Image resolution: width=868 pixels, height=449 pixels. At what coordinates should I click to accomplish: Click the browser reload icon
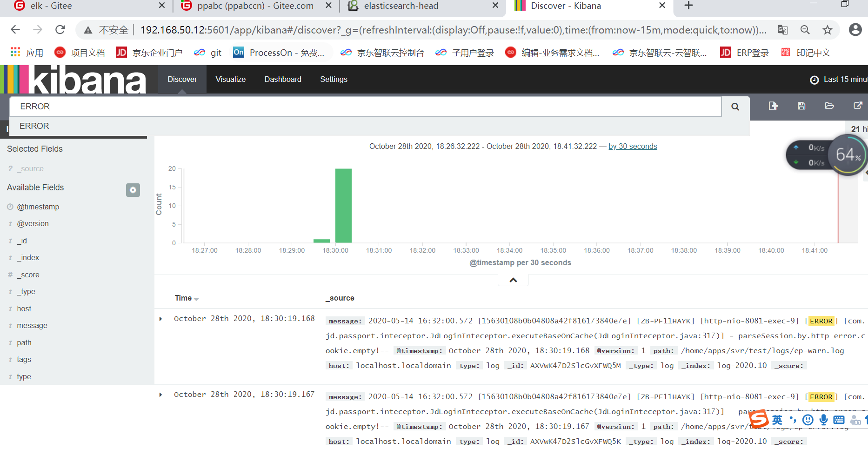60,30
